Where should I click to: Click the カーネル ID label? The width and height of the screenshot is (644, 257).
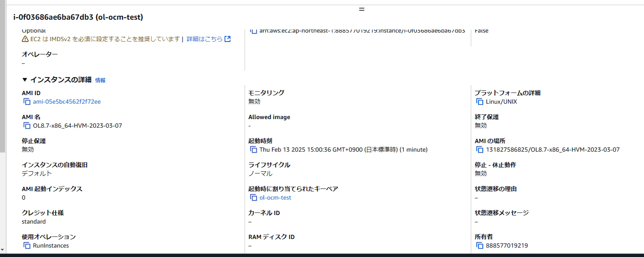click(264, 213)
